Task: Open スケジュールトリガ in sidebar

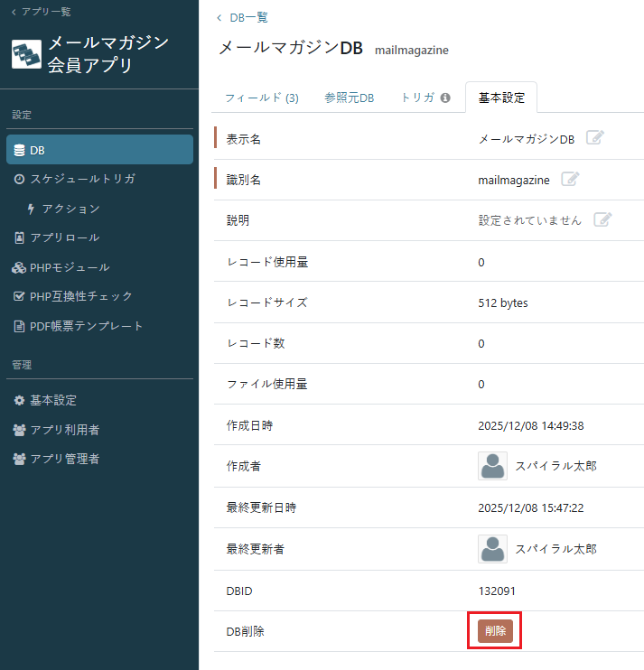Action: point(81,179)
